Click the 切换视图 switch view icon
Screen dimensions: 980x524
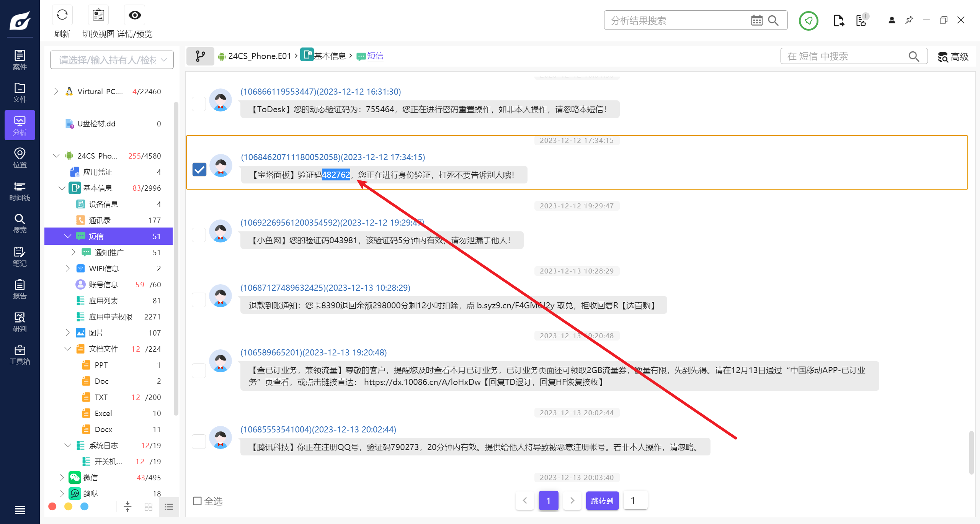[x=98, y=15]
